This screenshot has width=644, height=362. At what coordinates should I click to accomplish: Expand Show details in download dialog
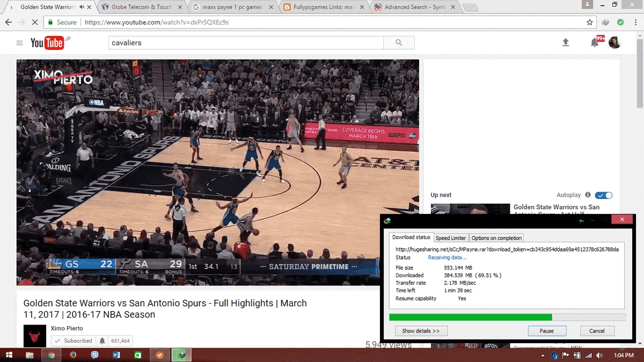421,331
